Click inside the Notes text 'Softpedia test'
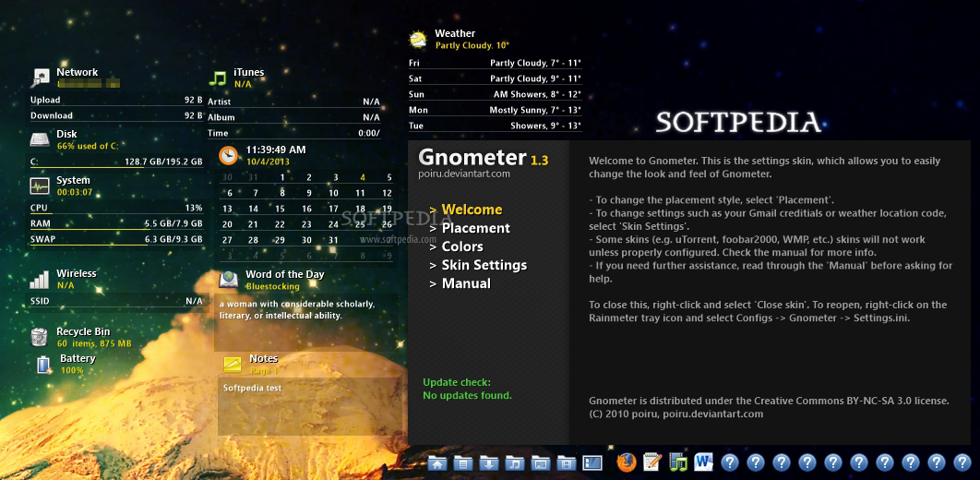980x480 pixels. (253, 388)
